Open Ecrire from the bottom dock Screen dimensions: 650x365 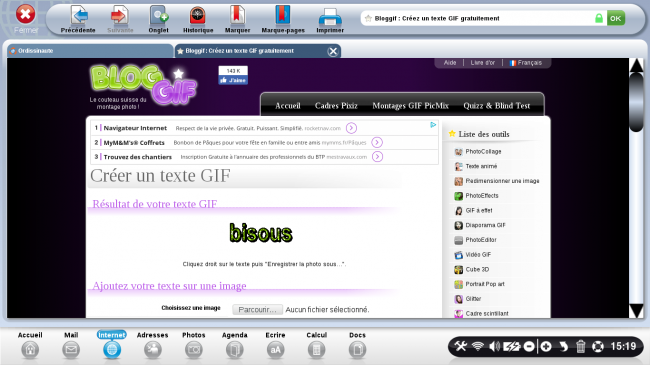coord(275,345)
